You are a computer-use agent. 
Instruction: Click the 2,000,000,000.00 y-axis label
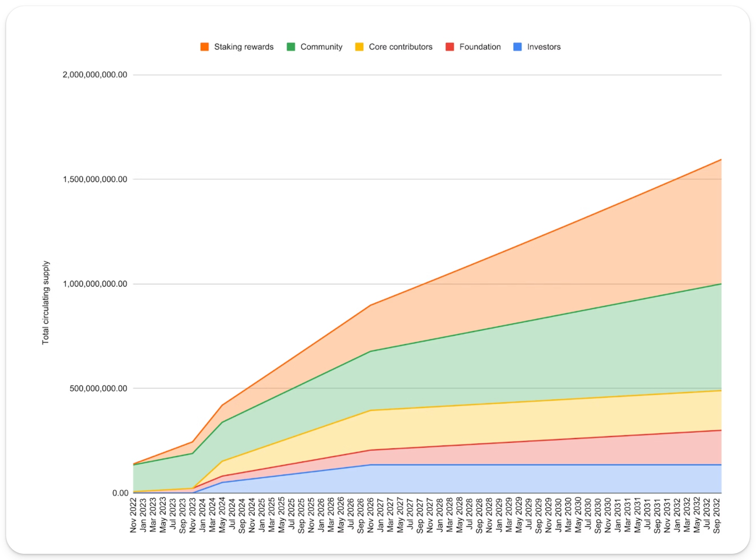pyautogui.click(x=95, y=75)
